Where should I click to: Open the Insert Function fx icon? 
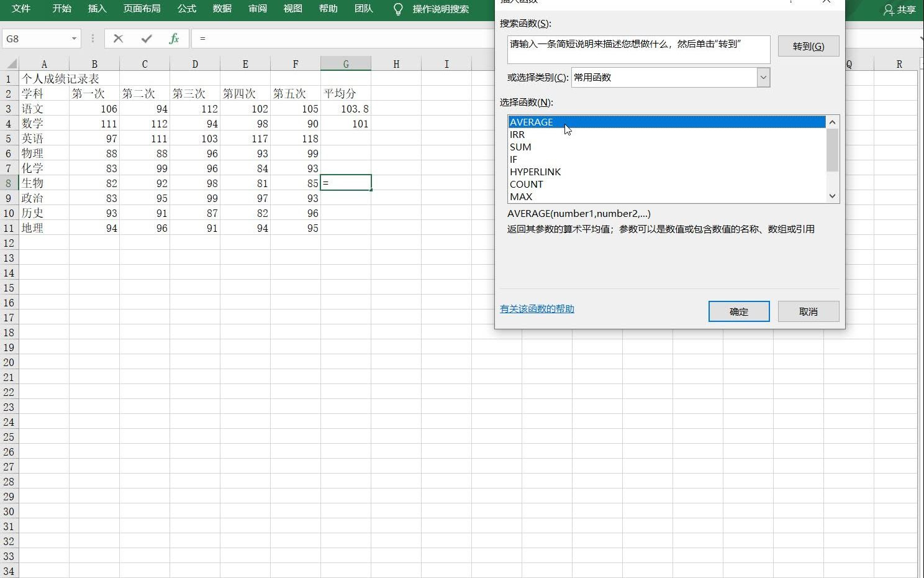(174, 39)
